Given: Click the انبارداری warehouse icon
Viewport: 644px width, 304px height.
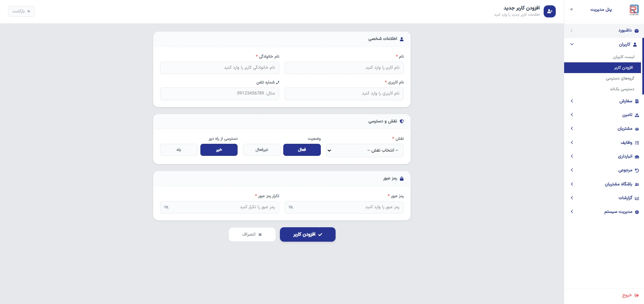Looking at the screenshot, I should [x=637, y=157].
